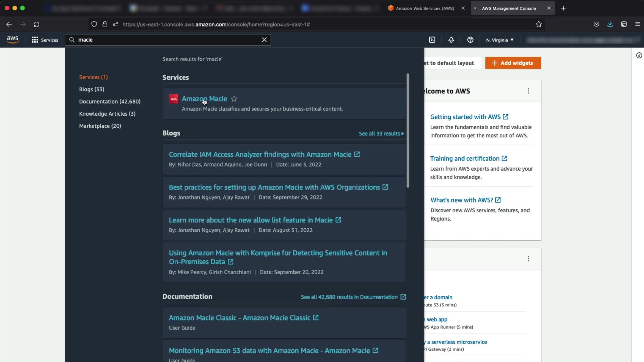644x362 pixels.
Task: Filter results by Blogs (33)
Action: [x=92, y=89]
